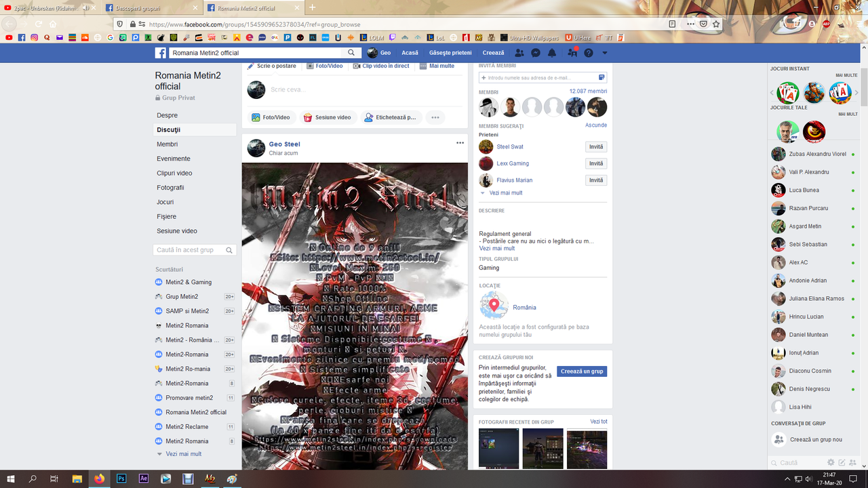Screen dimensions: 868x488
Task: Click the Facebook logo in the blue bar
Action: [x=161, y=53]
